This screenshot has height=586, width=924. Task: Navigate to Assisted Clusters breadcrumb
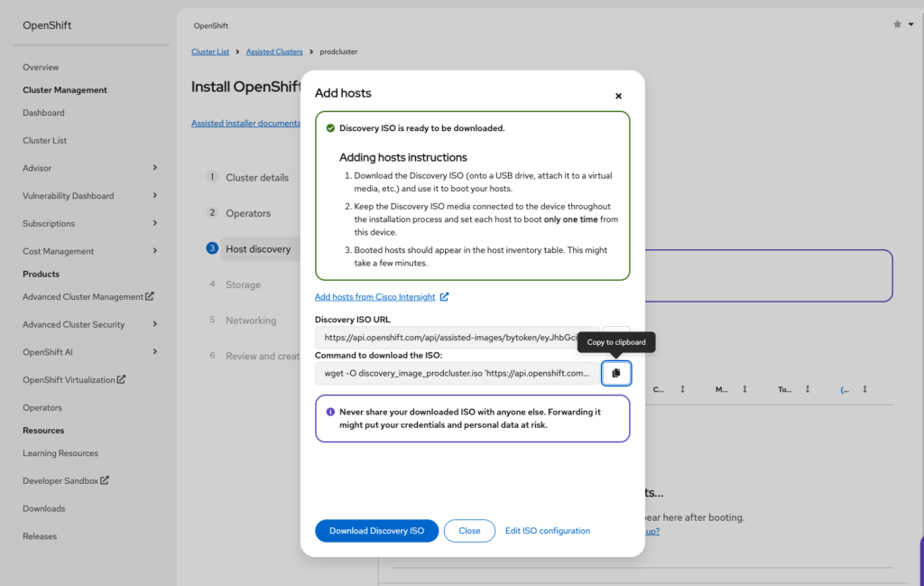pos(274,52)
